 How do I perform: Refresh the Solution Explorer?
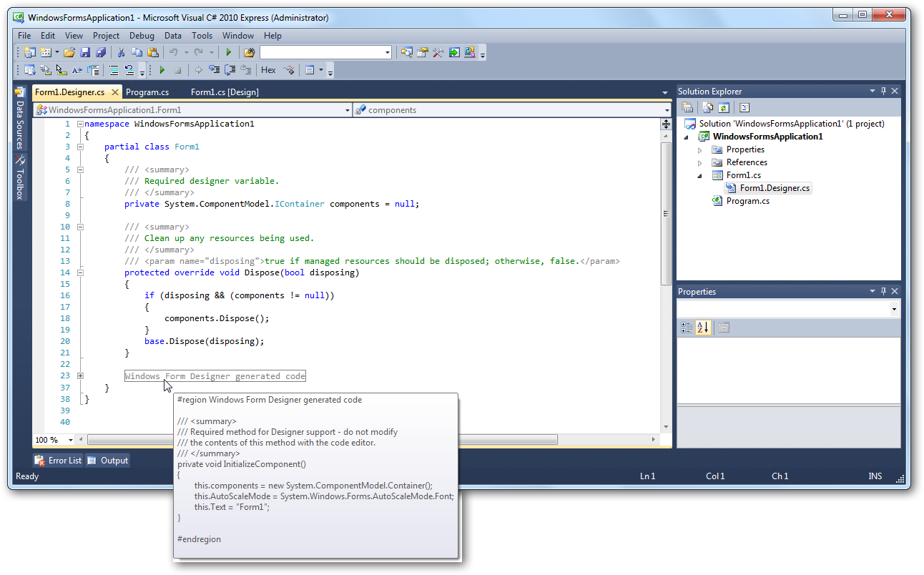(724, 107)
